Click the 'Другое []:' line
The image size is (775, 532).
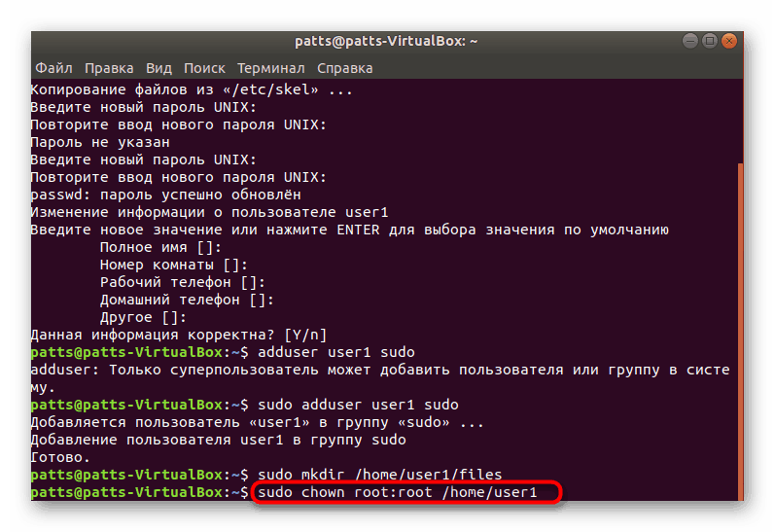pos(143,317)
